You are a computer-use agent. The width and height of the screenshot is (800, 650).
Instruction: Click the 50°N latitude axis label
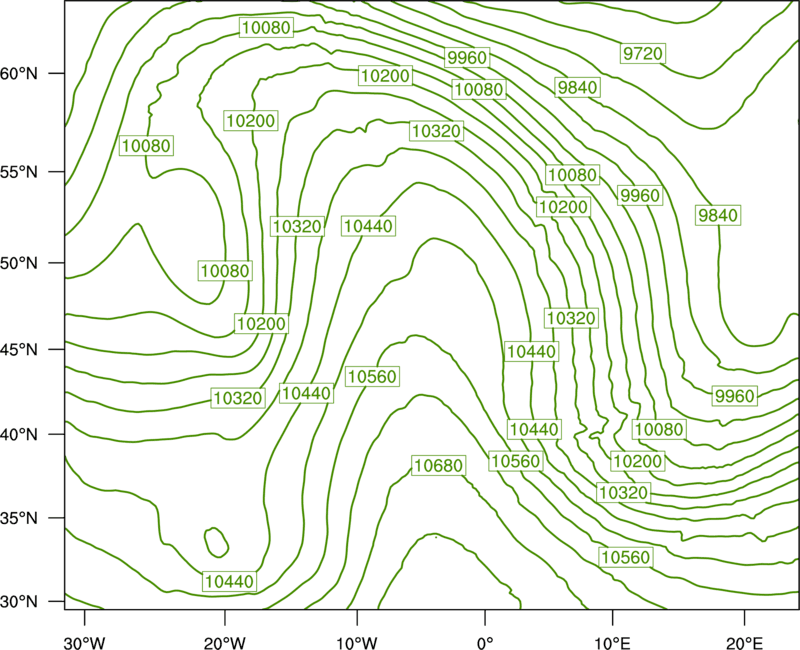[x=19, y=263]
